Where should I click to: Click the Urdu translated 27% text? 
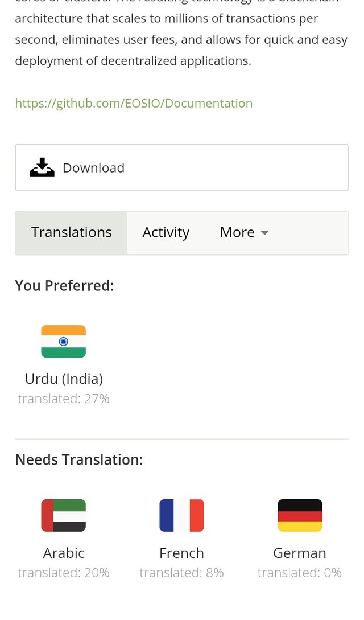(x=64, y=399)
